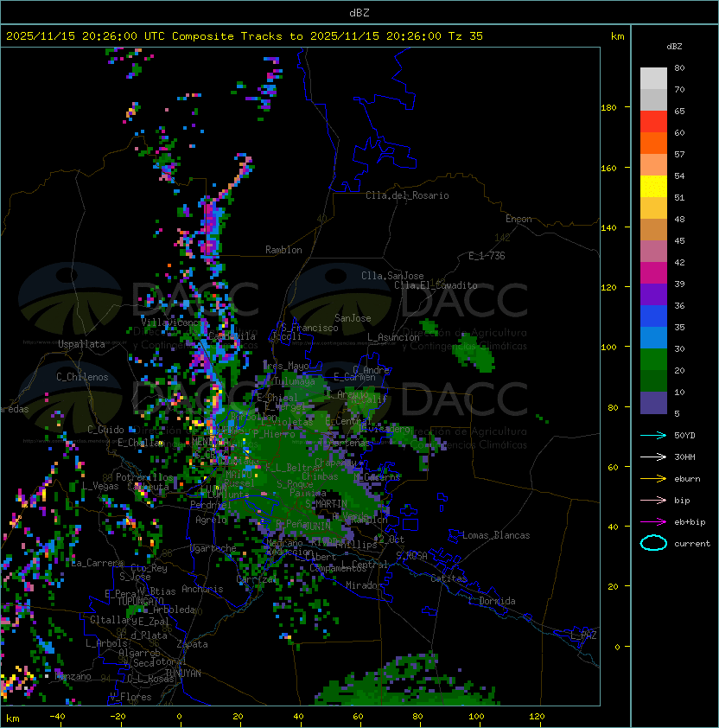Viewport: 719px width, 728px height.
Task: Click the 'Clla.del_Rosario' map label
Action: (x=407, y=195)
